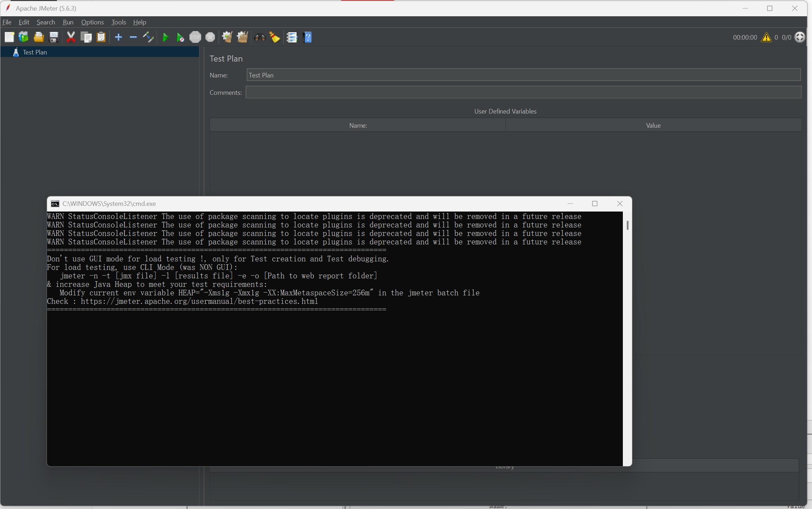The image size is (812, 509).
Task: Click the Name: column header in the variables table
Action: (358, 125)
